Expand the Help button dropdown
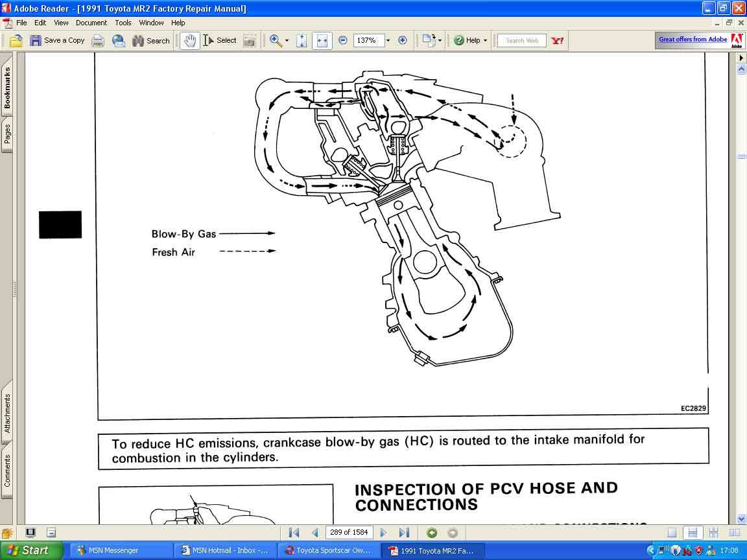Viewport: 747px width, 560px height. click(486, 40)
